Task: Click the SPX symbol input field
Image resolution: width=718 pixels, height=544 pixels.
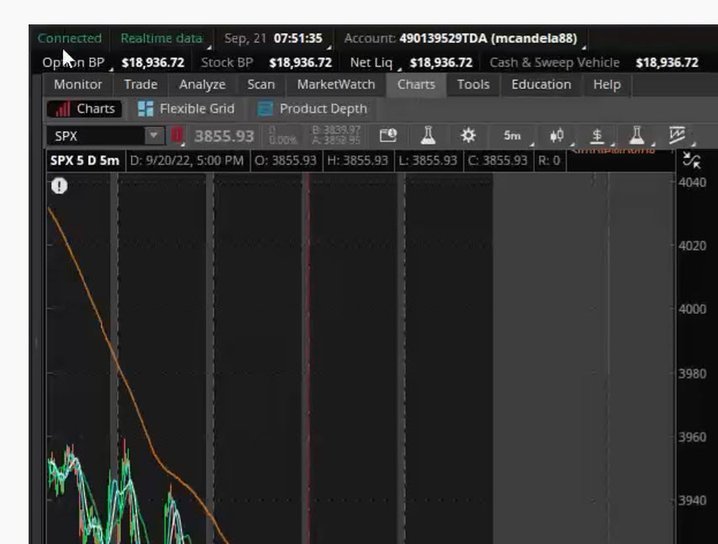Action: click(96, 136)
